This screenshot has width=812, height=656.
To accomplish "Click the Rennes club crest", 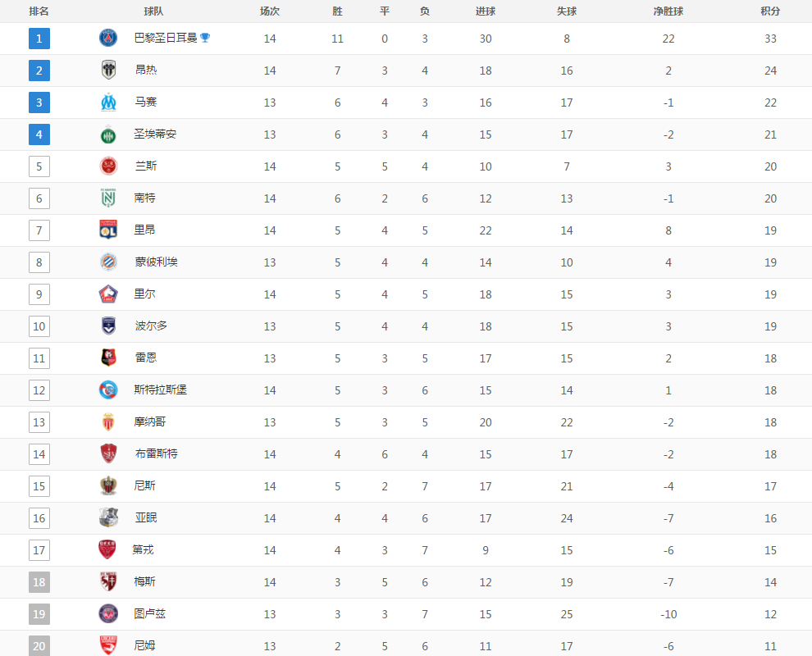I will pyautogui.click(x=108, y=358).
